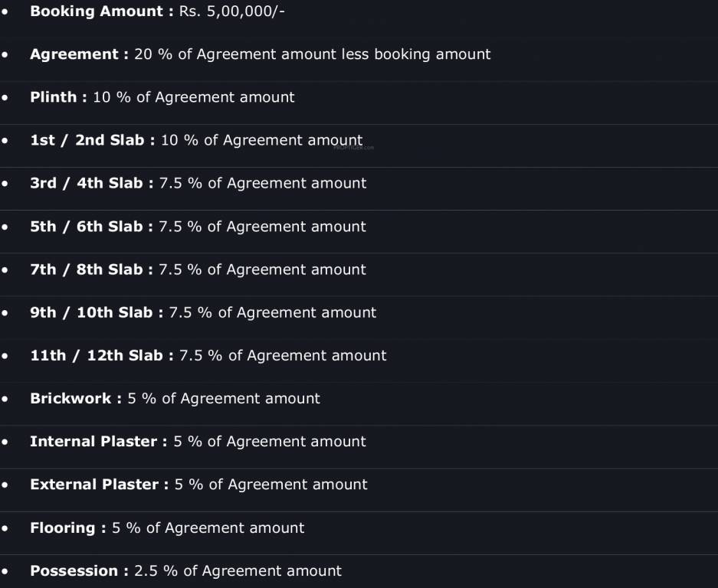Click the bullet point before Plinth

[x=5, y=98]
